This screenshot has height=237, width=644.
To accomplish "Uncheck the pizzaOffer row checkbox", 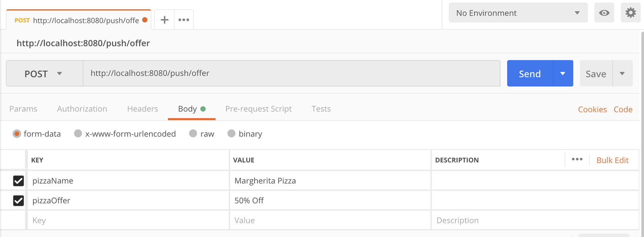I will (19, 200).
